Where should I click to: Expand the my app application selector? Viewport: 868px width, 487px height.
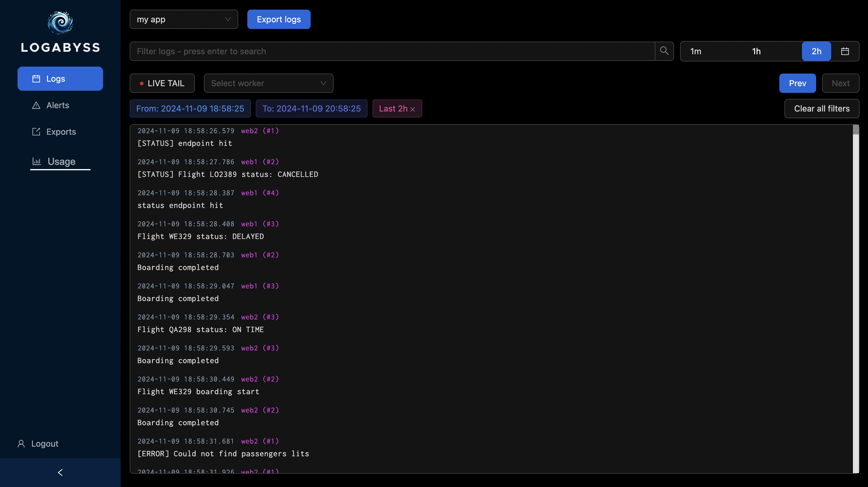pos(184,19)
